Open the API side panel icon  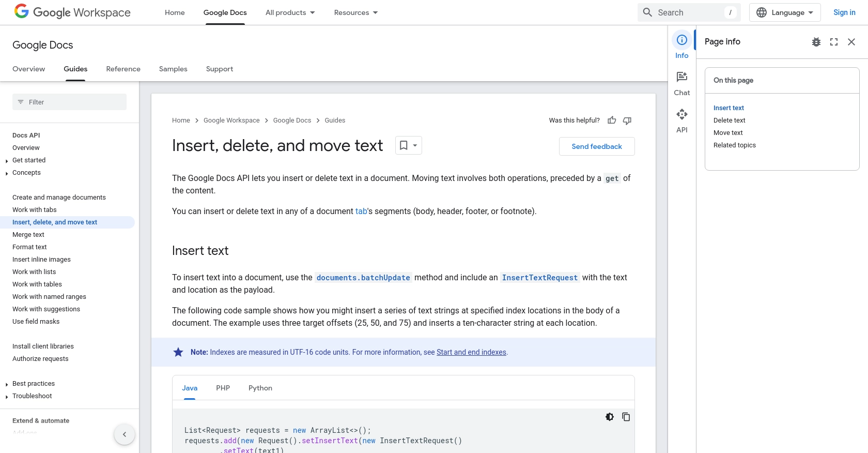click(x=682, y=114)
